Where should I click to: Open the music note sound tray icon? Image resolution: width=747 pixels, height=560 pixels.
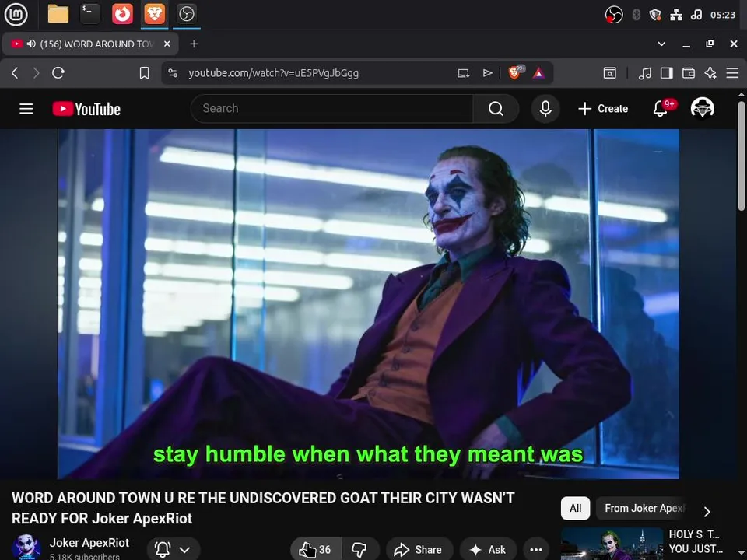(696, 15)
